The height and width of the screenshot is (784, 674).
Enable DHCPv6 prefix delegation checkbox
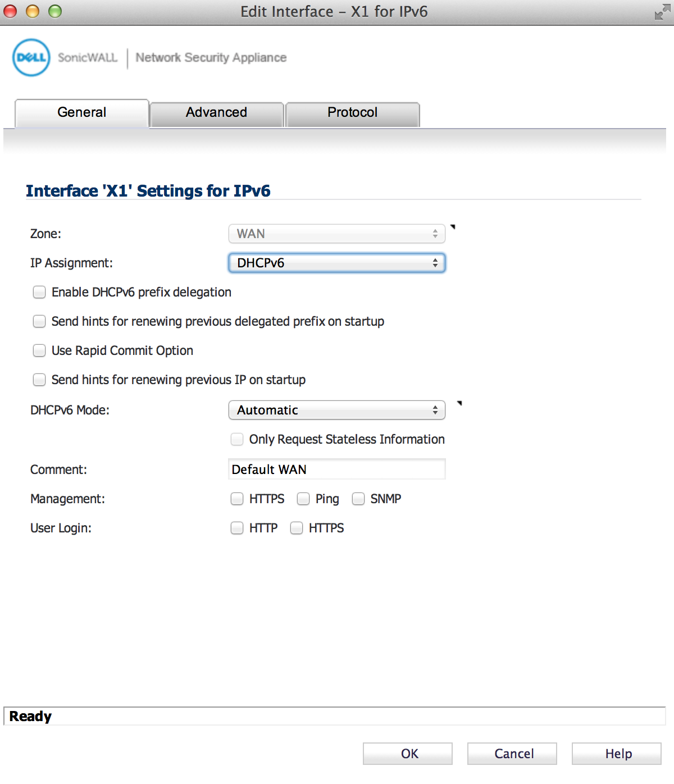click(39, 292)
